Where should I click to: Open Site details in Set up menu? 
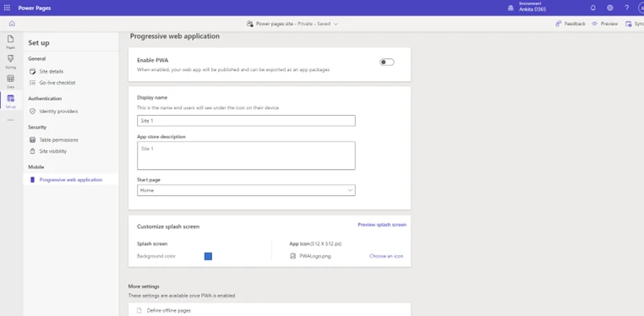point(52,72)
